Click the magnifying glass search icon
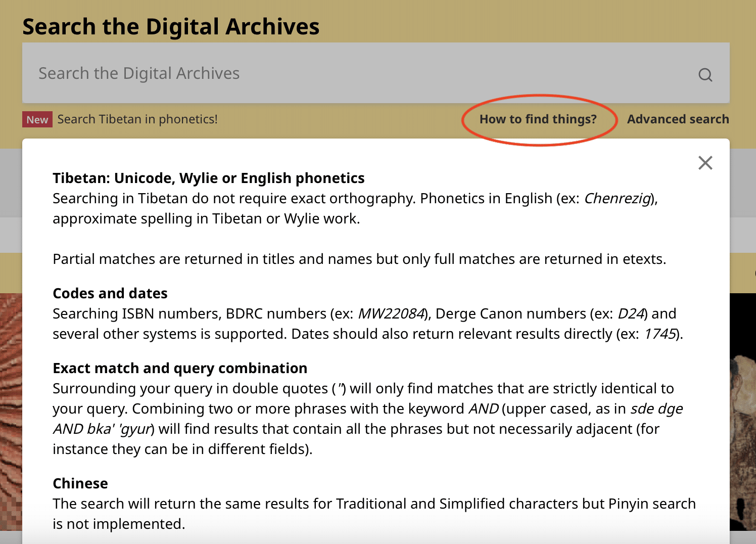 click(x=705, y=75)
